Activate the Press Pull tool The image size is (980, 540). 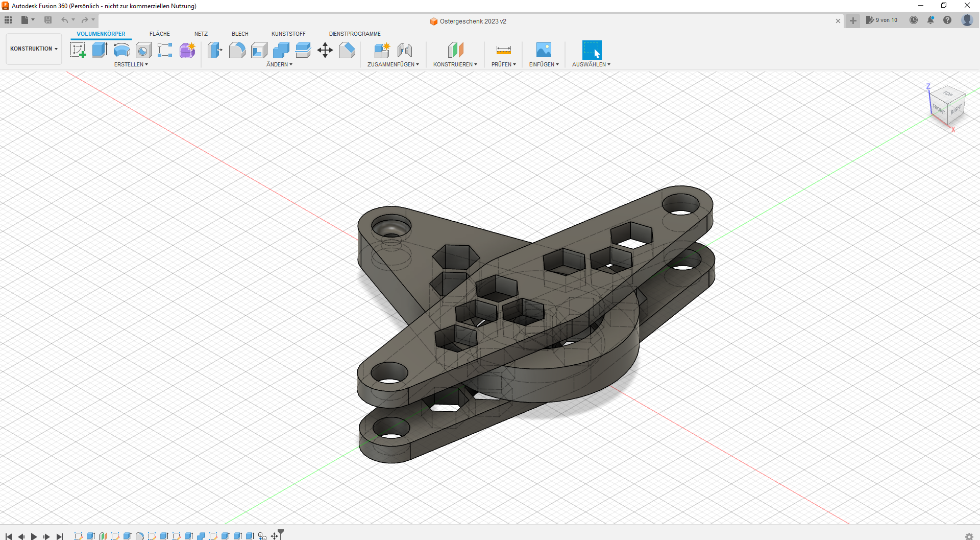click(215, 50)
